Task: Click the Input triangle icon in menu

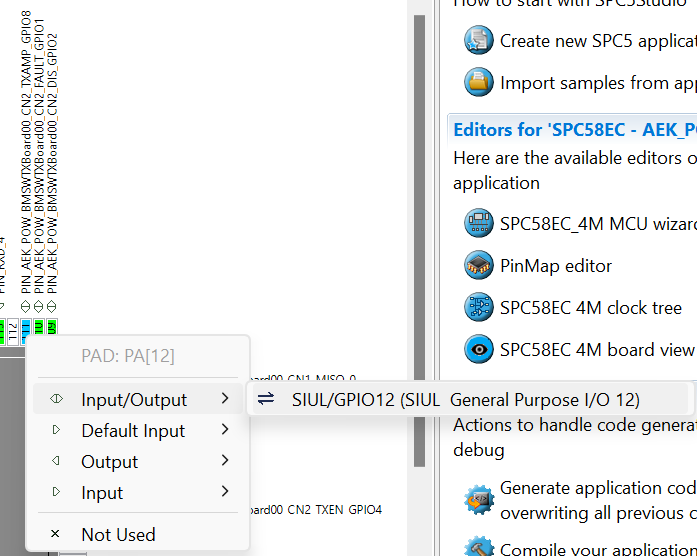Action: pos(56,492)
